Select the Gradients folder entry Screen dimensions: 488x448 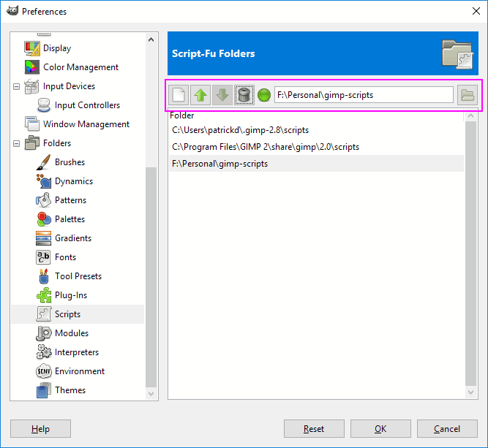click(73, 238)
